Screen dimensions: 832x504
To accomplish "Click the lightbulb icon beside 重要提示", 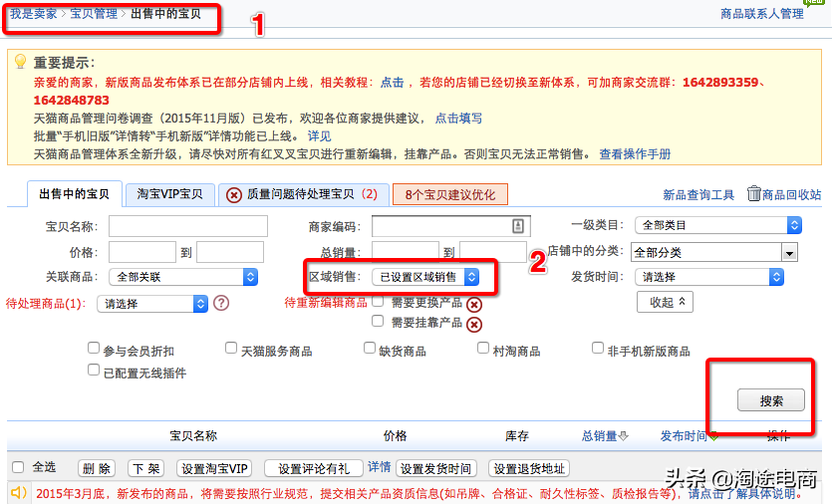I will [20, 62].
